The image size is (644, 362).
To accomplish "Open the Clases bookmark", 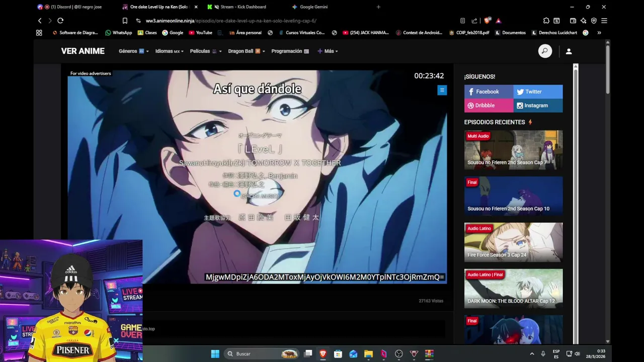I will click(x=147, y=33).
